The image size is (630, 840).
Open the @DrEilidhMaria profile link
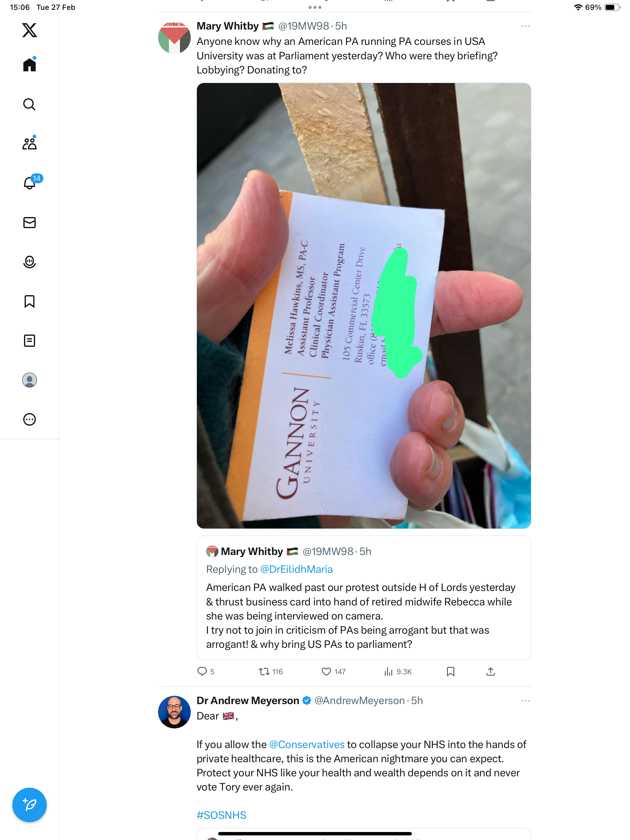point(296,569)
